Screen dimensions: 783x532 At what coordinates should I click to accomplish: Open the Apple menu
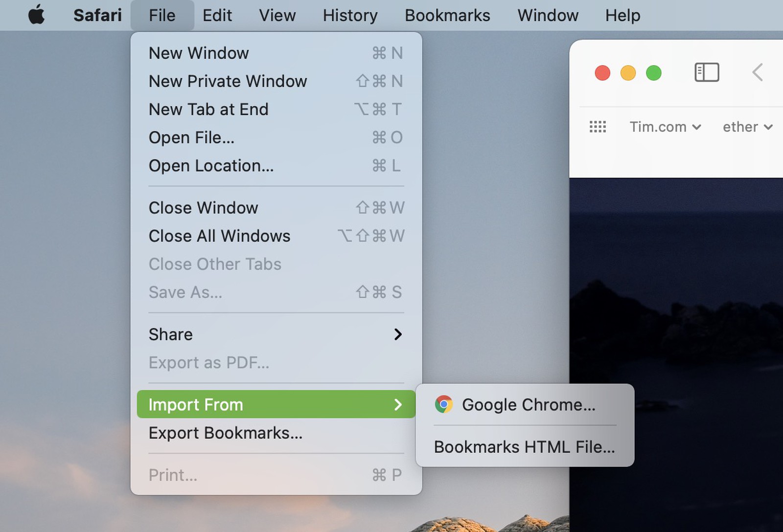pos(37,15)
